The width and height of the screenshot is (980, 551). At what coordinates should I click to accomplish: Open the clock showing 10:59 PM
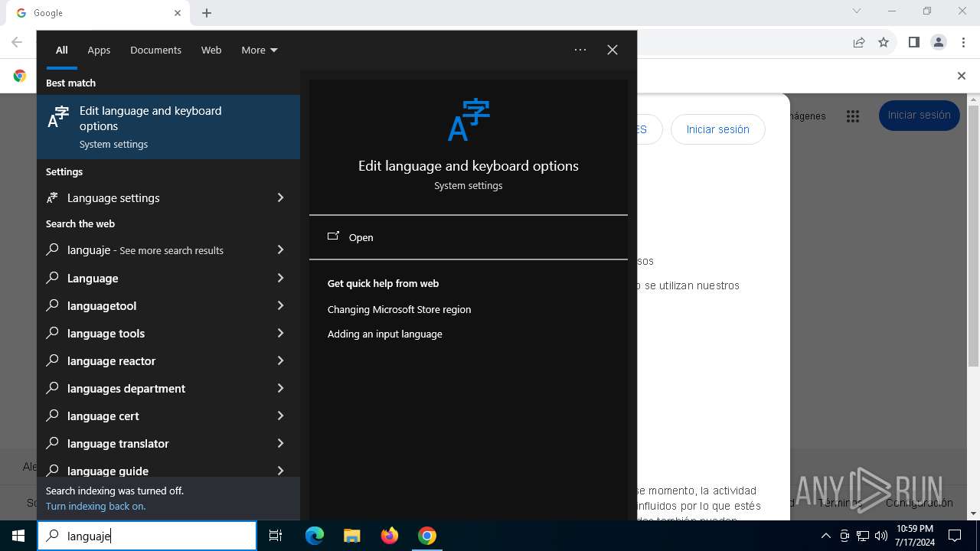pos(914,536)
